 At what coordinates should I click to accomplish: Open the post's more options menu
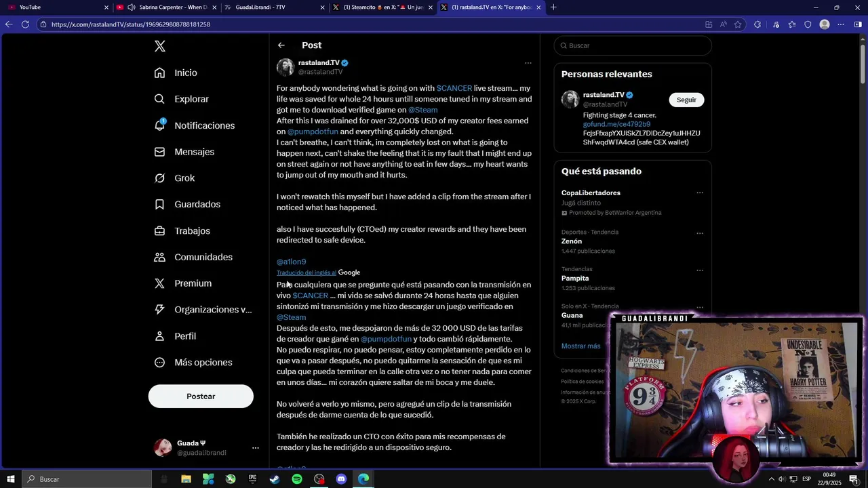point(528,63)
